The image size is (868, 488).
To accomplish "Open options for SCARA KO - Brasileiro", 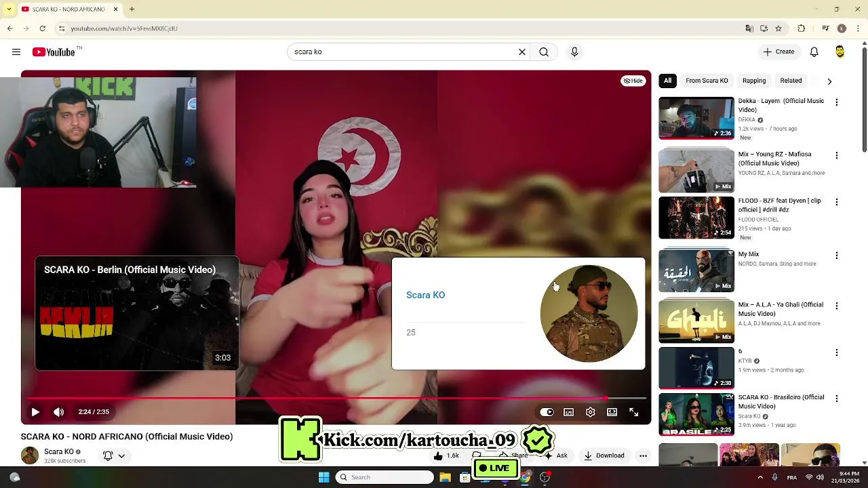I will 837,399.
